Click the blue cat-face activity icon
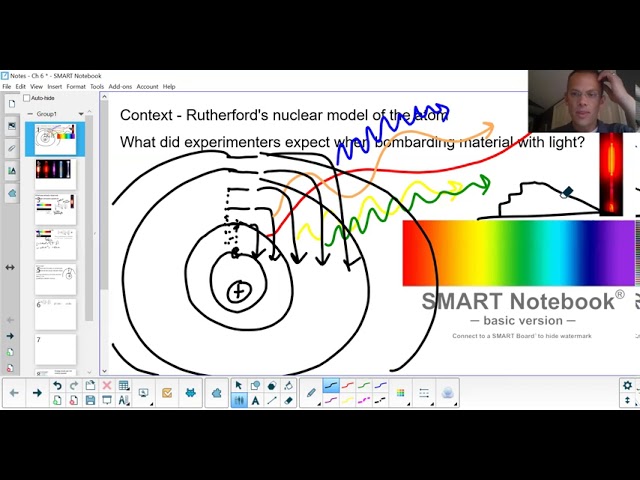This screenshot has height=480, width=640. coord(190,393)
